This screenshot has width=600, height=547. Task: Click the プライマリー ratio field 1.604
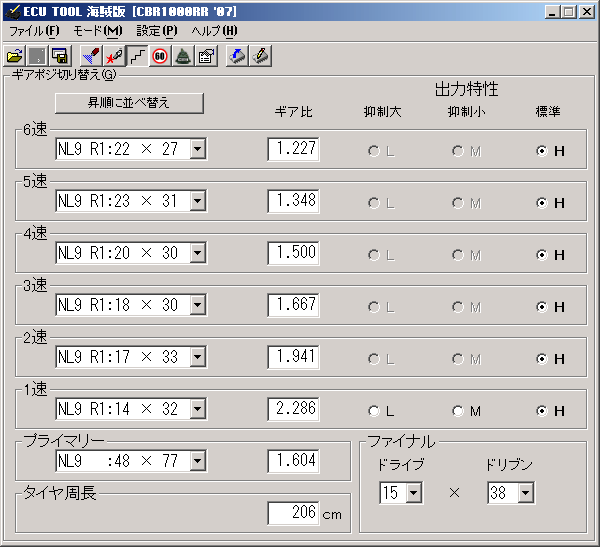(x=293, y=461)
